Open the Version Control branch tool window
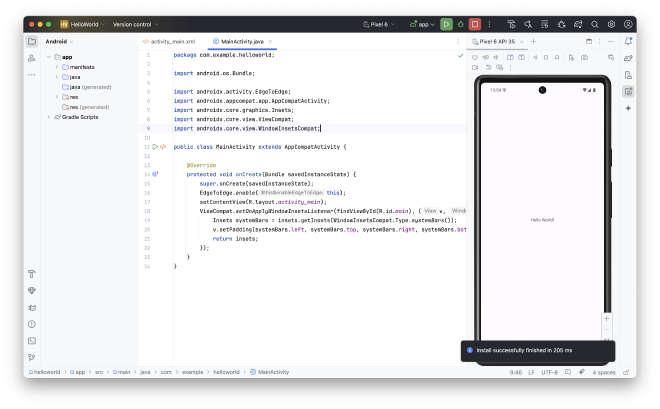 32,357
